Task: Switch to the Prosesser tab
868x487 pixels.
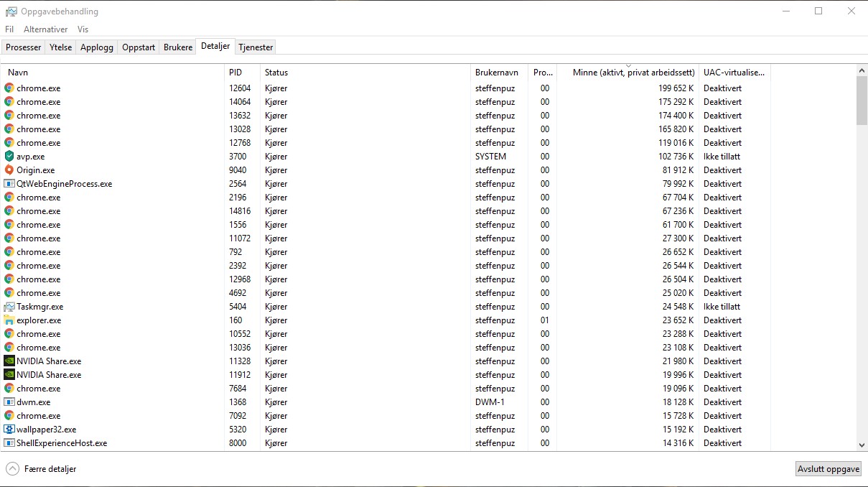Action: pyautogui.click(x=24, y=47)
